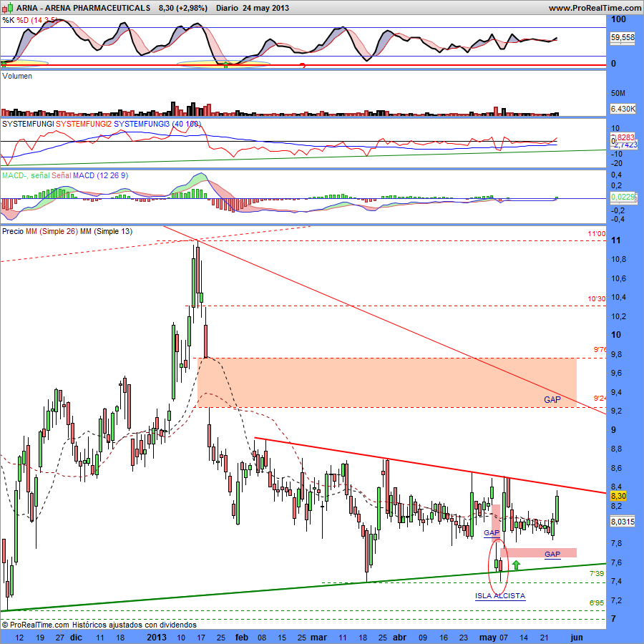
Task: Click the 6'95 support level label
Action: click(x=597, y=602)
